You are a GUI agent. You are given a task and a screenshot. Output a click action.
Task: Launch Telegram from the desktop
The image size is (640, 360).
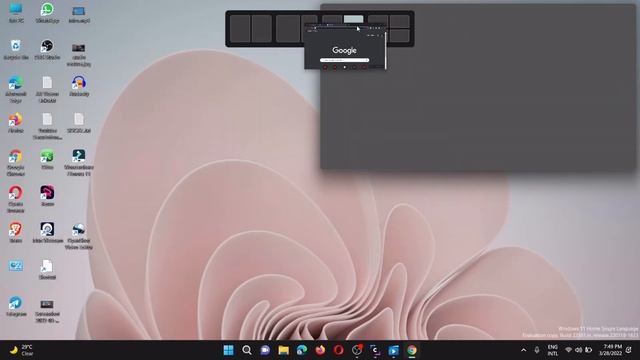pos(16,307)
